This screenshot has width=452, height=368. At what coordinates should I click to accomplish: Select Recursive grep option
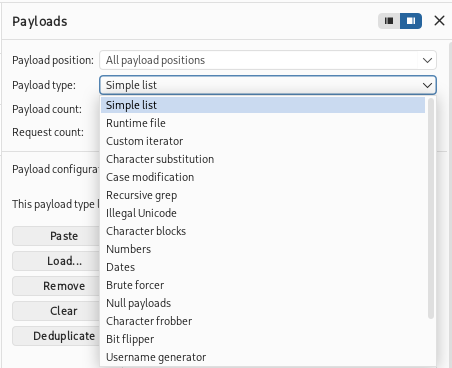(x=263, y=195)
